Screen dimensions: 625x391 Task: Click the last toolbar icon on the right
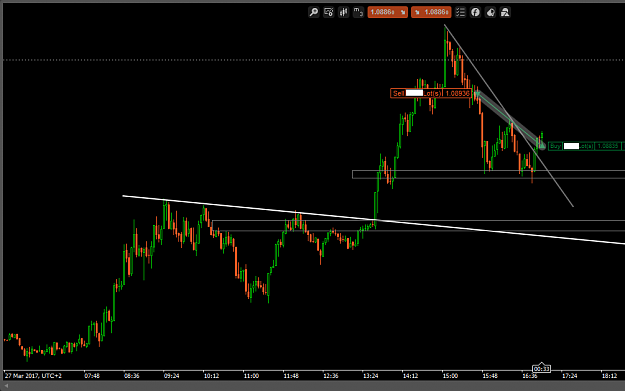pyautogui.click(x=505, y=12)
